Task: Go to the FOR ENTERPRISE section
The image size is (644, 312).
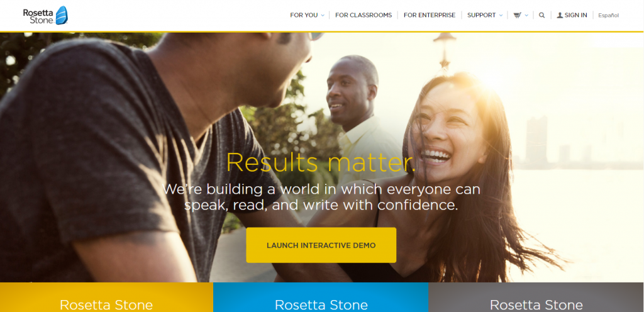Action: click(x=430, y=15)
